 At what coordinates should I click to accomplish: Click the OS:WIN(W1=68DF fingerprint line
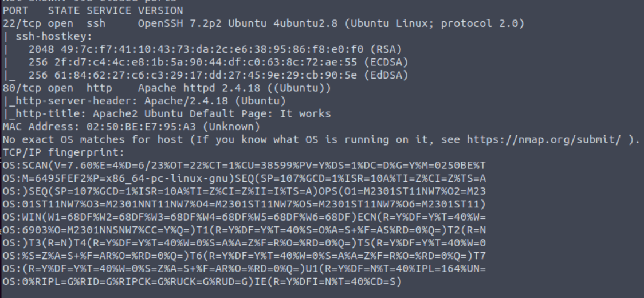245,217
